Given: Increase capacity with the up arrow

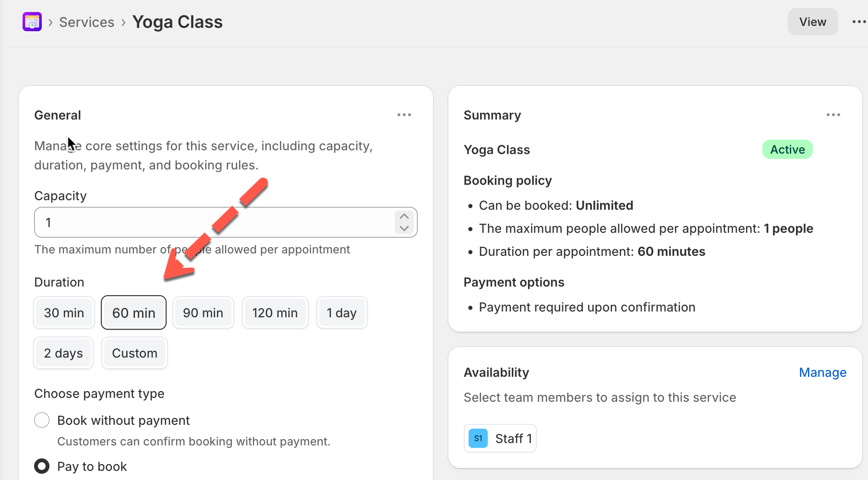Looking at the screenshot, I should [x=404, y=216].
